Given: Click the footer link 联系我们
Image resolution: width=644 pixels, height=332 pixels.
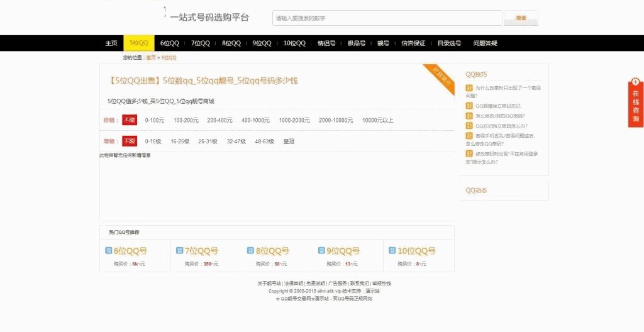Looking at the screenshot, I should click(x=359, y=284).
